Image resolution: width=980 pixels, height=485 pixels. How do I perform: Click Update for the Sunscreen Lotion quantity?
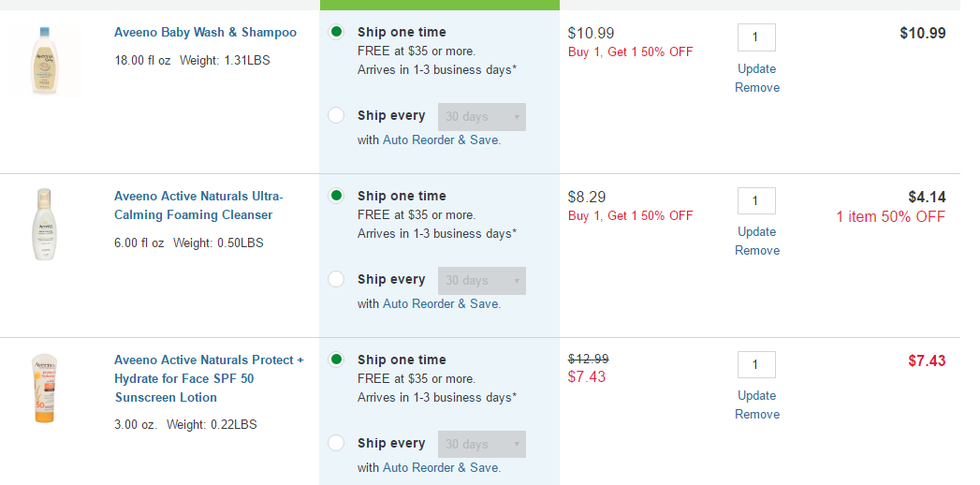pyautogui.click(x=756, y=395)
